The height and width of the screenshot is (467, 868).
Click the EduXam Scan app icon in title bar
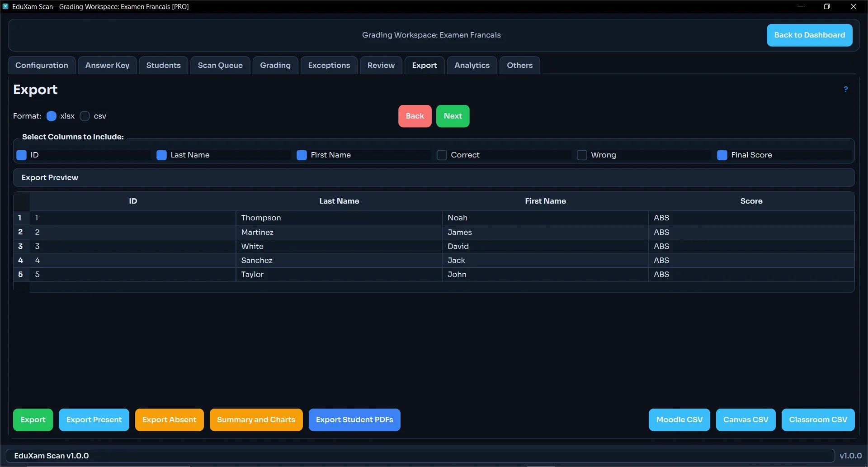click(5, 6)
